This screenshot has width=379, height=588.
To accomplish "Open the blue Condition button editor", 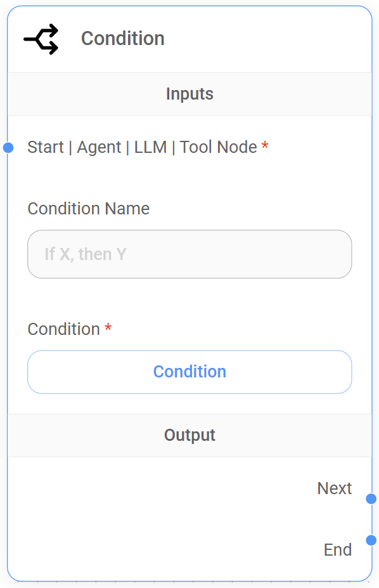I will pyautogui.click(x=189, y=372).
